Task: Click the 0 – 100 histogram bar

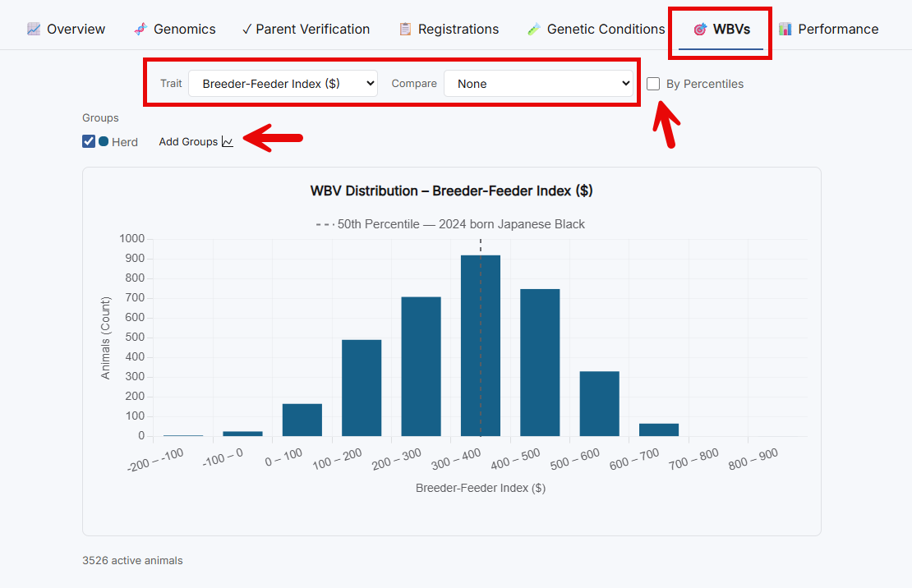Action: pos(302,420)
